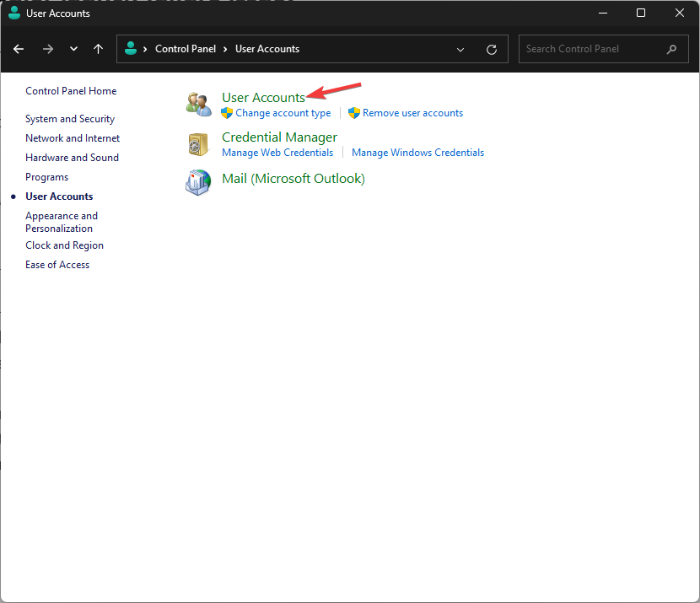The image size is (700, 603).
Task: Click User Accounts in the breadcrumb
Action: click(267, 49)
